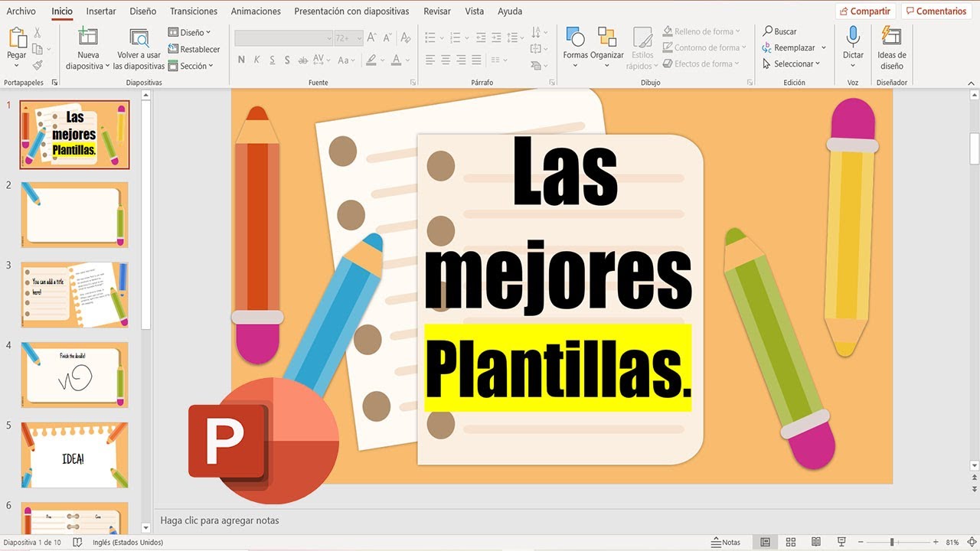Click Increase font size icon
This screenshot has height=551, width=980.
[372, 37]
